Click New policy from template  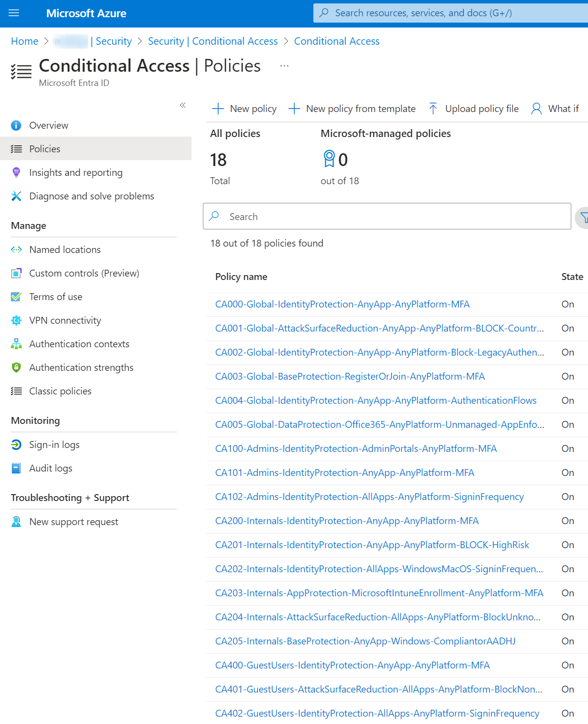pyautogui.click(x=352, y=109)
